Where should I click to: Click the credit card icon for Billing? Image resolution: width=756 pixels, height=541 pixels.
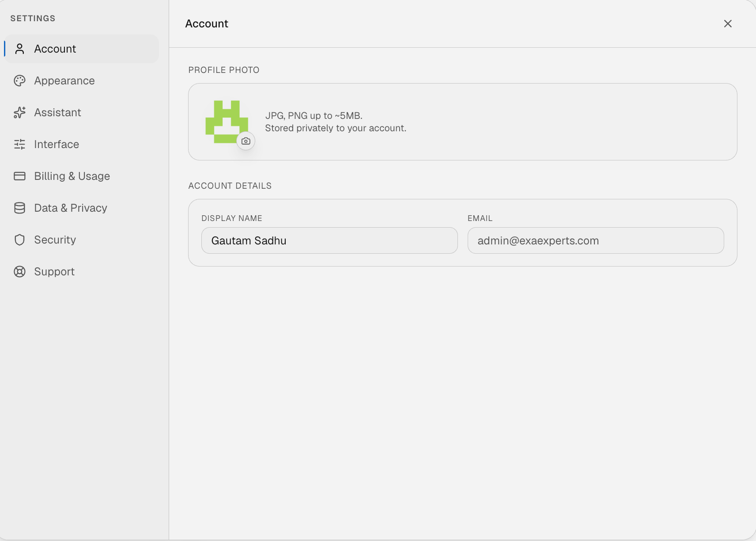tap(19, 176)
